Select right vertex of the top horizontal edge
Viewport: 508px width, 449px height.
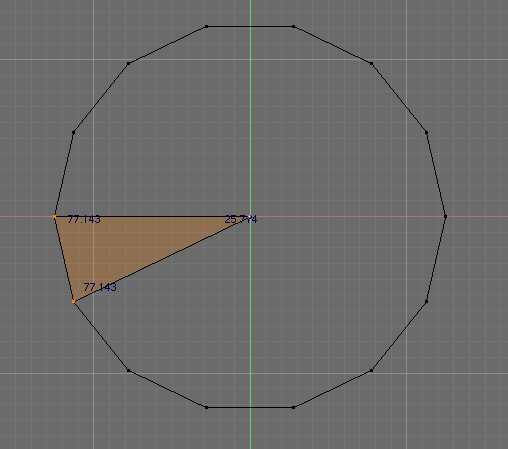point(293,26)
